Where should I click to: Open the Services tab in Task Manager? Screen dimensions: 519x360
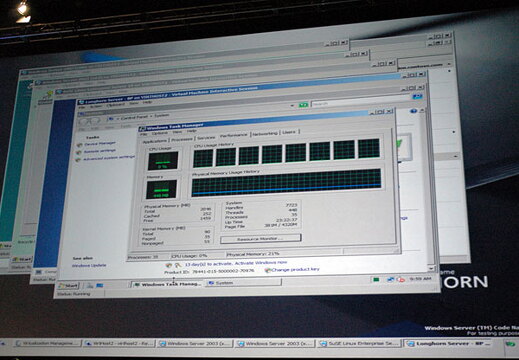tap(206, 138)
